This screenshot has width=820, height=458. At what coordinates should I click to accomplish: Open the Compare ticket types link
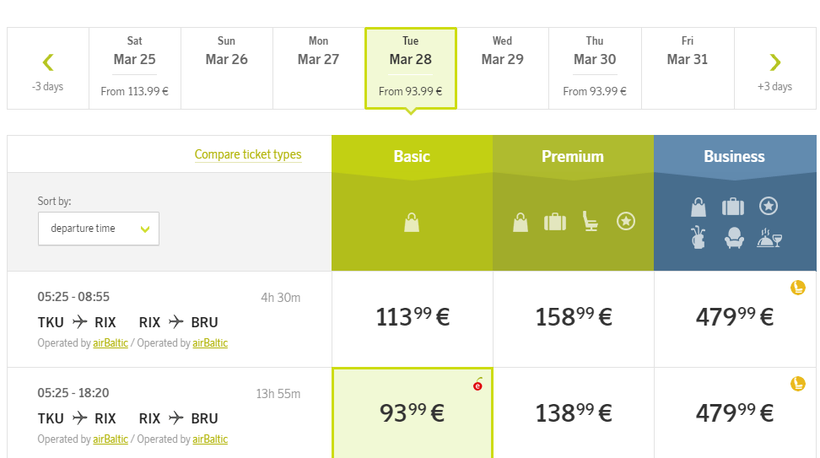pyautogui.click(x=248, y=155)
